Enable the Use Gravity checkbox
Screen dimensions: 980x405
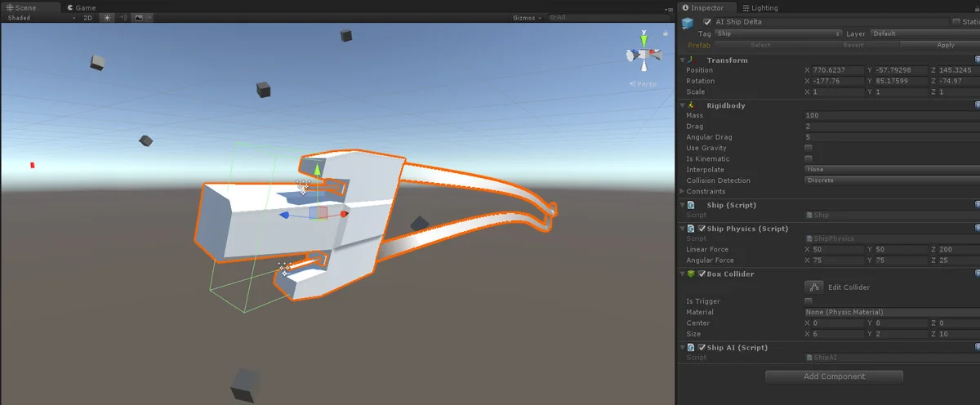(808, 148)
